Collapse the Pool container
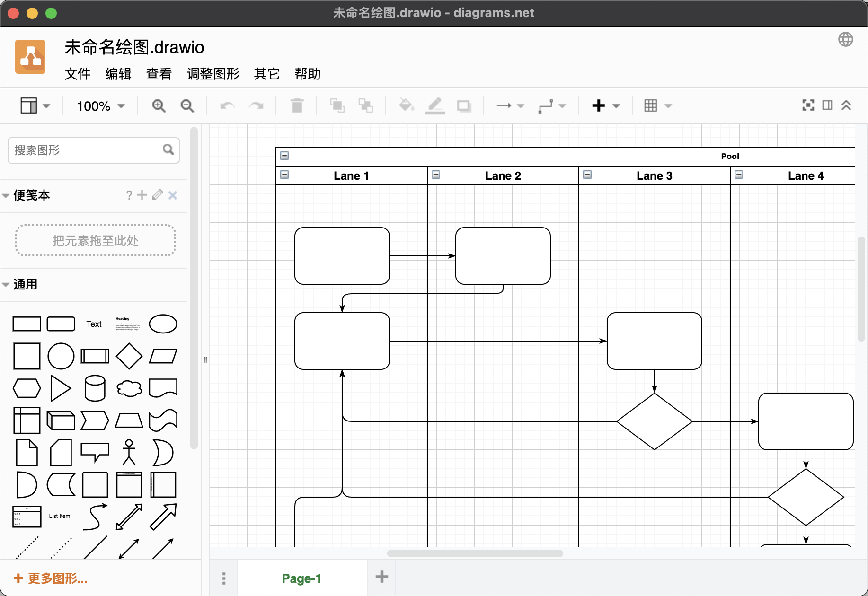 point(284,156)
